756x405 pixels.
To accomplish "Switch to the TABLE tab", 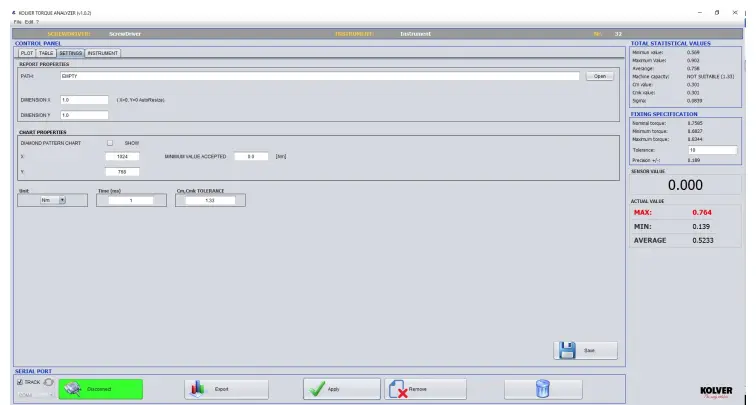I will (x=46, y=53).
